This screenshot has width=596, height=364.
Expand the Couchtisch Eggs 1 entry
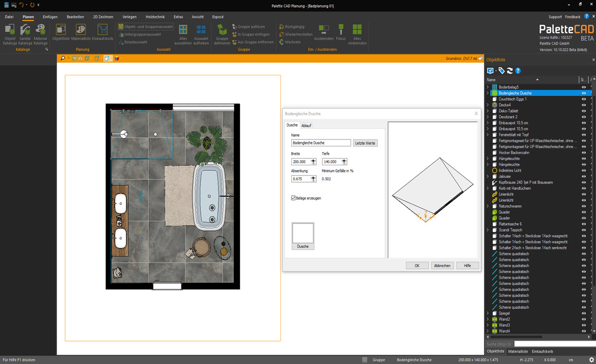488,99
